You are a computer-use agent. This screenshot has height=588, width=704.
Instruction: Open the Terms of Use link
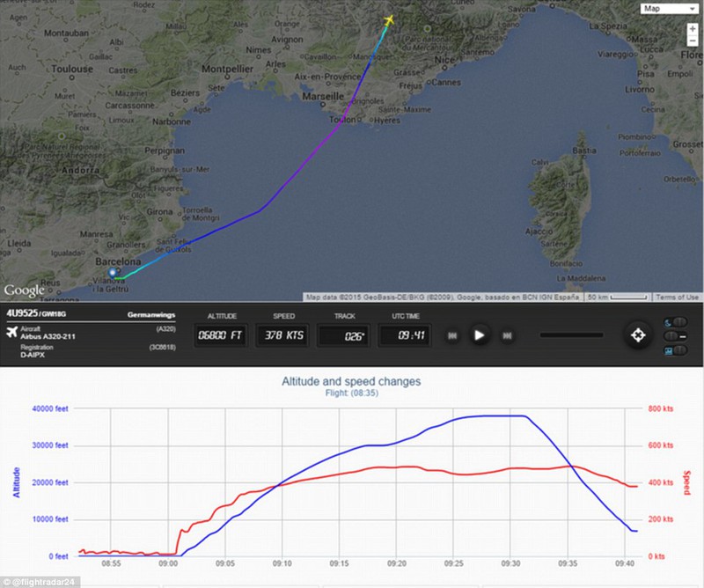click(x=677, y=297)
